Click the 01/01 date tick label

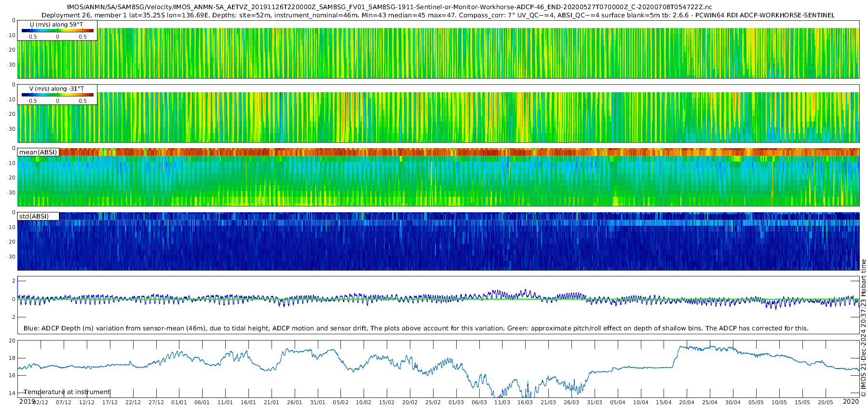tap(179, 402)
